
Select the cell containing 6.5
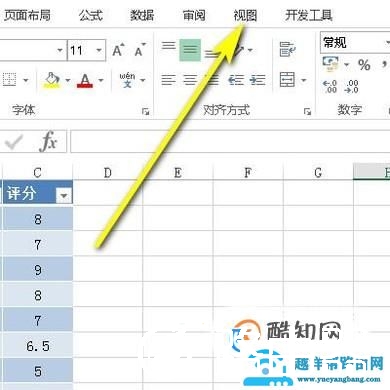pos(37,345)
